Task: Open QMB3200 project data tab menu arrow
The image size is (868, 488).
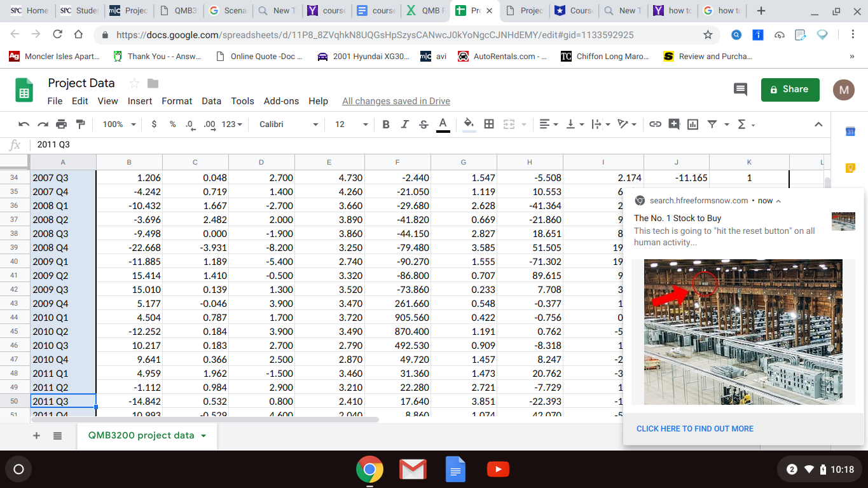Action: pyautogui.click(x=203, y=436)
